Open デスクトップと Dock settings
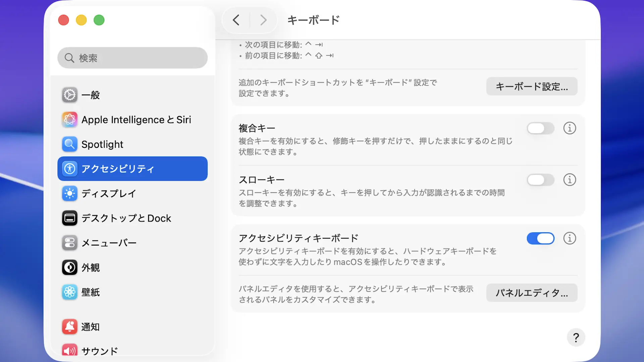Viewport: 644px width, 362px height. (x=126, y=218)
